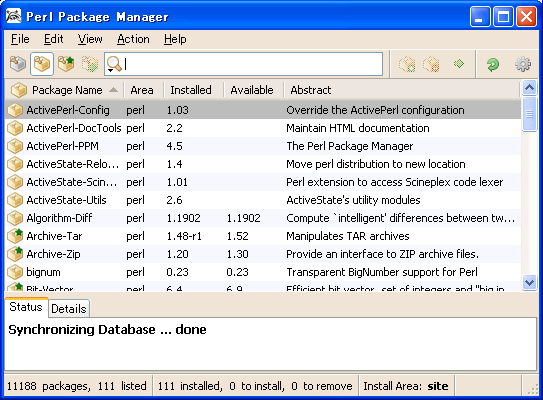Select the Algorithm-Diff package name
The height and width of the screenshot is (400, 543).
coord(59,218)
